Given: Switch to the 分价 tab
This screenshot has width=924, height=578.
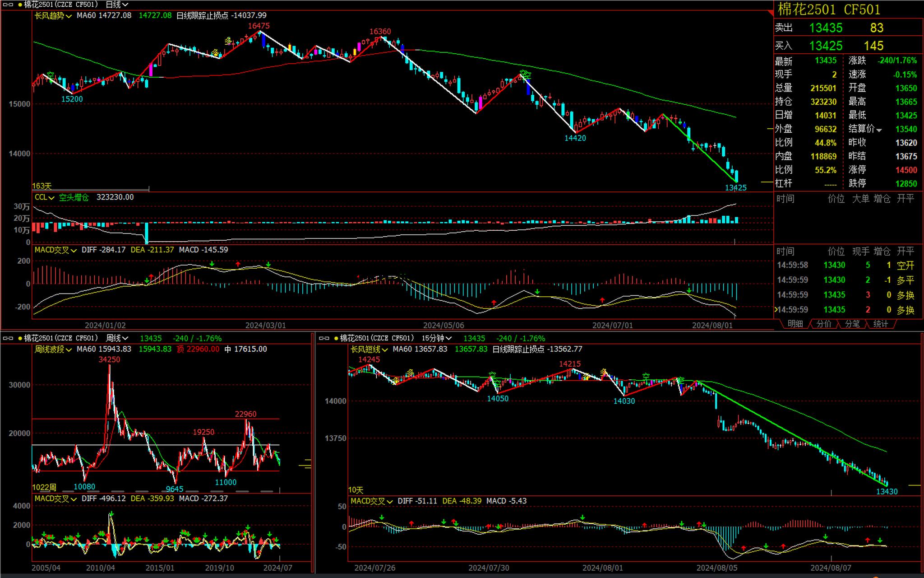Looking at the screenshot, I should (x=824, y=324).
